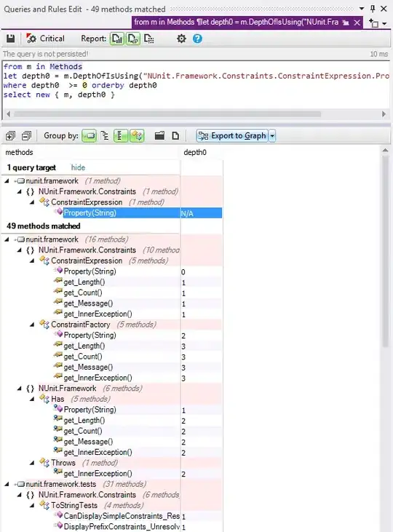The image size is (393, 532).
Task: Click the horizontal scrollbar of query editor
Action: pos(196,114)
